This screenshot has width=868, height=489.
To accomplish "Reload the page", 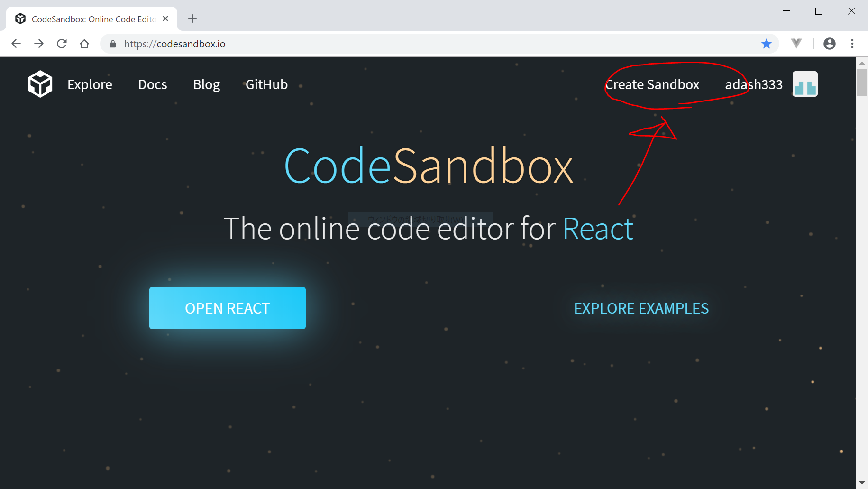I will 62,44.
